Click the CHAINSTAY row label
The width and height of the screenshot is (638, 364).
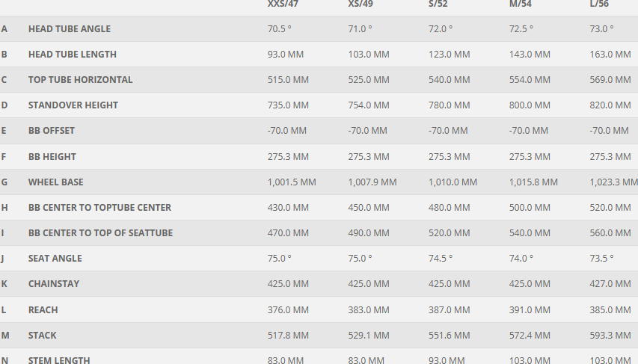pos(53,284)
